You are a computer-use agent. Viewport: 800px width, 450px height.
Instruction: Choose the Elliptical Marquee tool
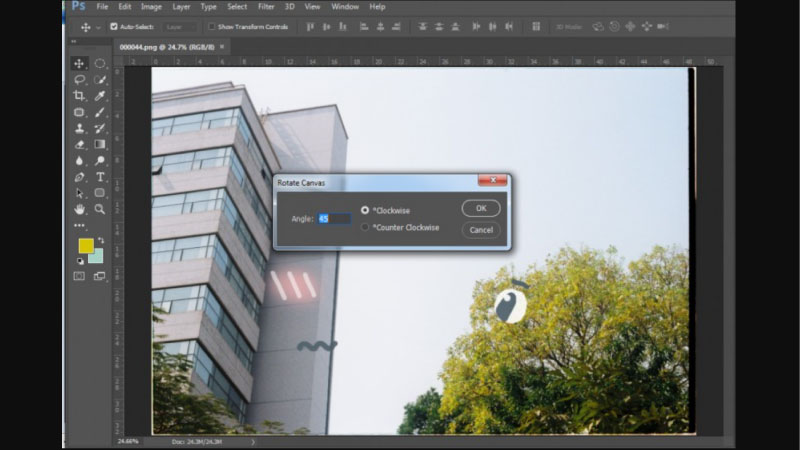[100, 63]
